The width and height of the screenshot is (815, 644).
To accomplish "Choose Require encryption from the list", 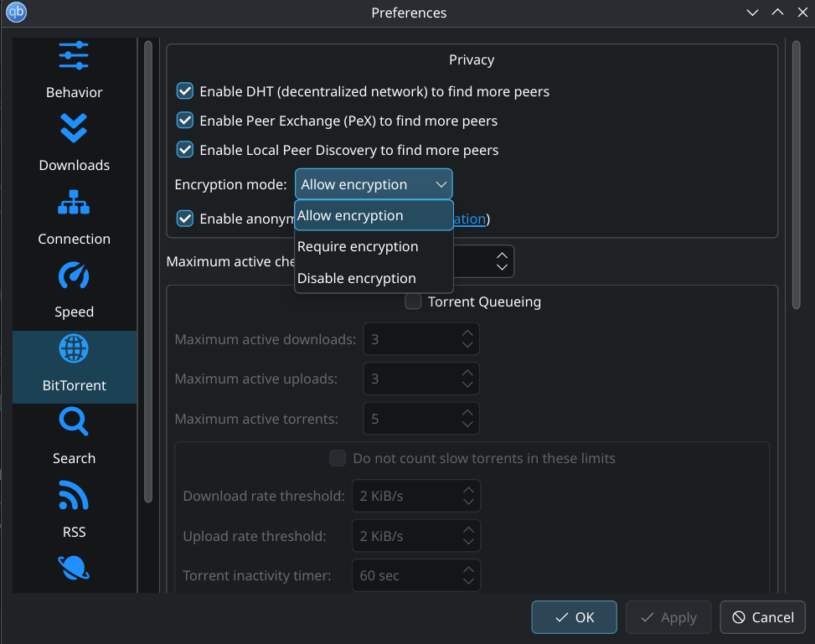I will coord(374,246).
